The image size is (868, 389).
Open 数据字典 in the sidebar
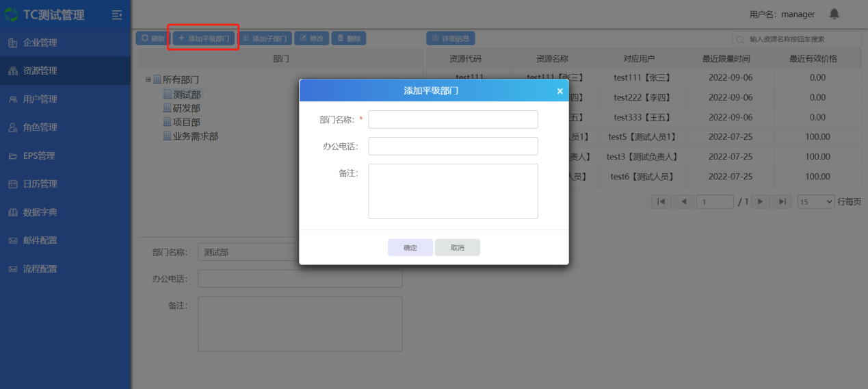(40, 212)
